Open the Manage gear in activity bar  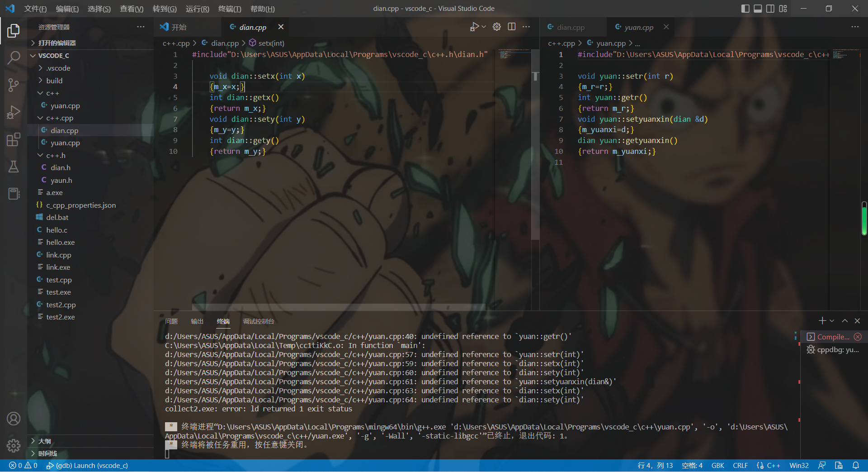(14, 446)
